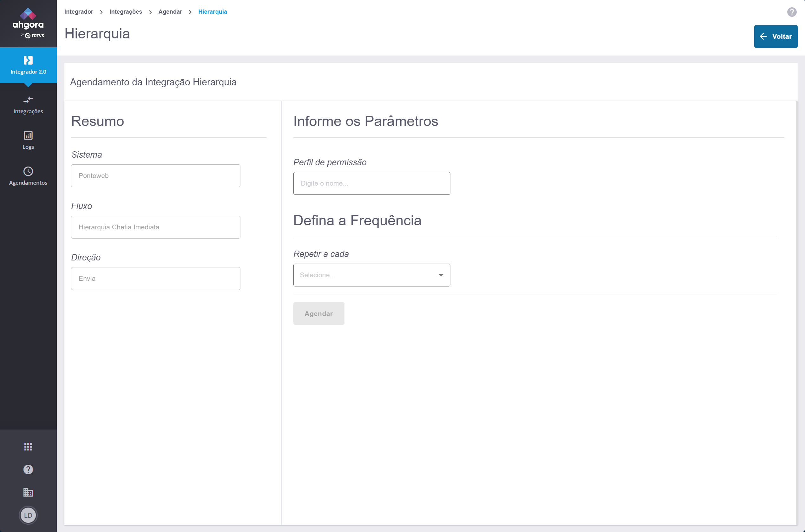Focus the Perfil de permissão field
Viewport: 805px width, 532px height.
(x=371, y=183)
